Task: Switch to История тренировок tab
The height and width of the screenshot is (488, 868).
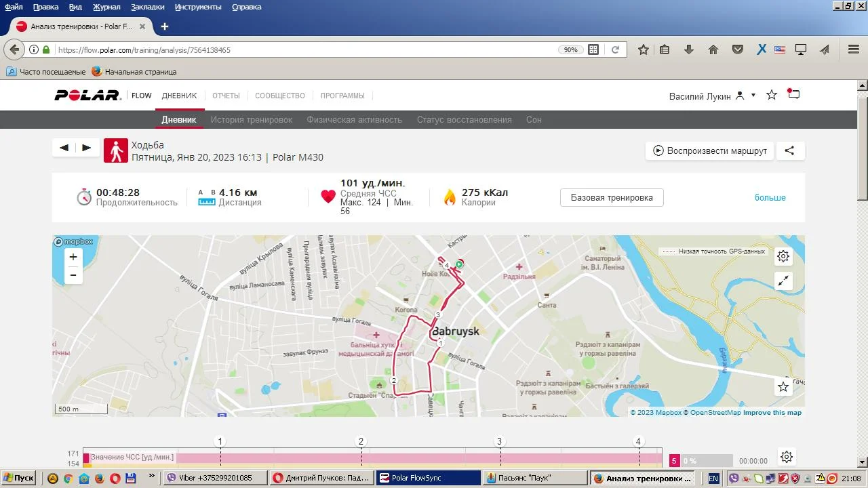Action: coord(251,119)
